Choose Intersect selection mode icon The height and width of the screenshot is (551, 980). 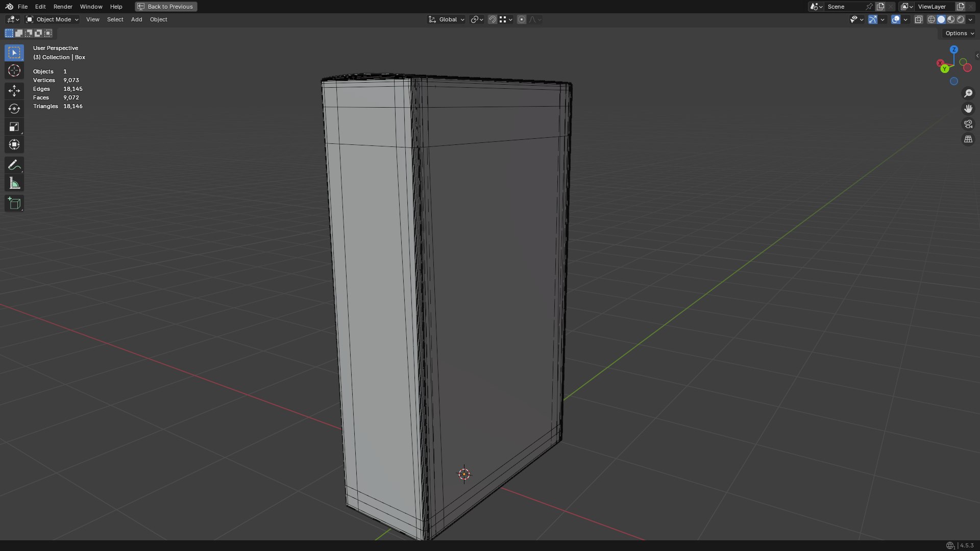(48, 33)
